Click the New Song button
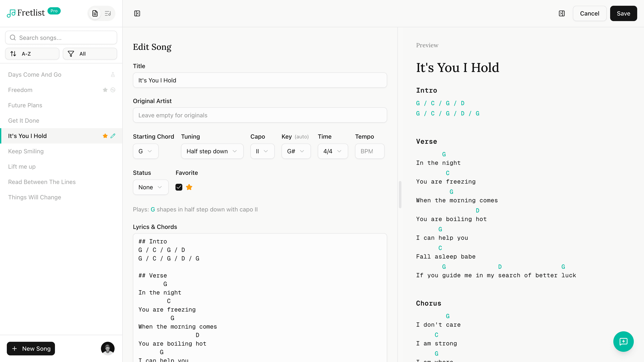Image resolution: width=644 pixels, height=362 pixels. [x=31, y=349]
